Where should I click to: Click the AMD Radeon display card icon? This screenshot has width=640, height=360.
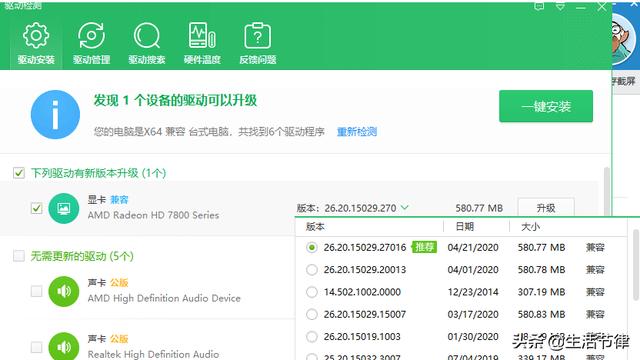tap(64, 209)
